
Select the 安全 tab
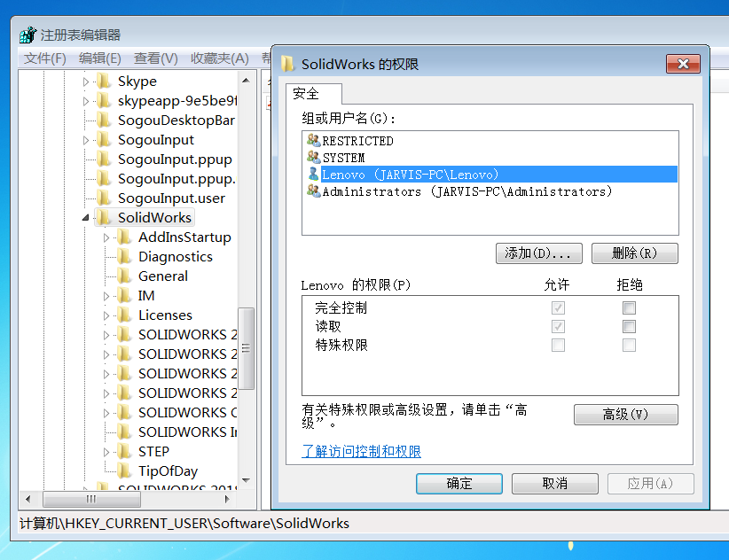pos(314,94)
